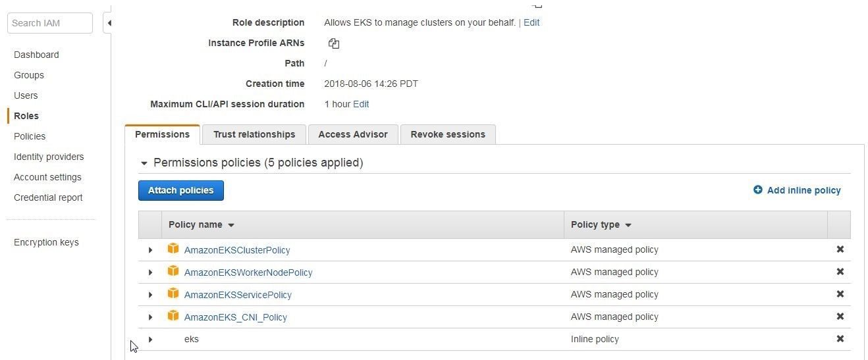Open the Trust relationships tab
This screenshot has height=360, width=868.
pos(254,134)
